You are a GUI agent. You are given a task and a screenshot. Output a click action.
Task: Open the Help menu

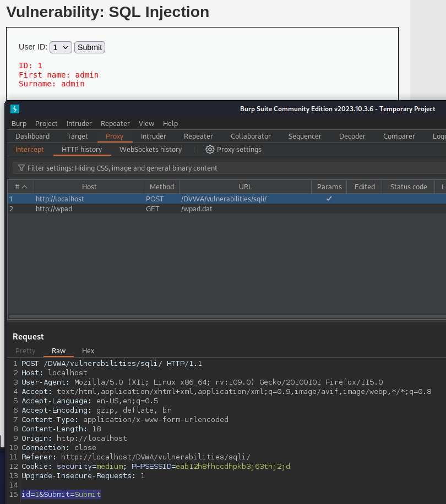pyautogui.click(x=171, y=123)
